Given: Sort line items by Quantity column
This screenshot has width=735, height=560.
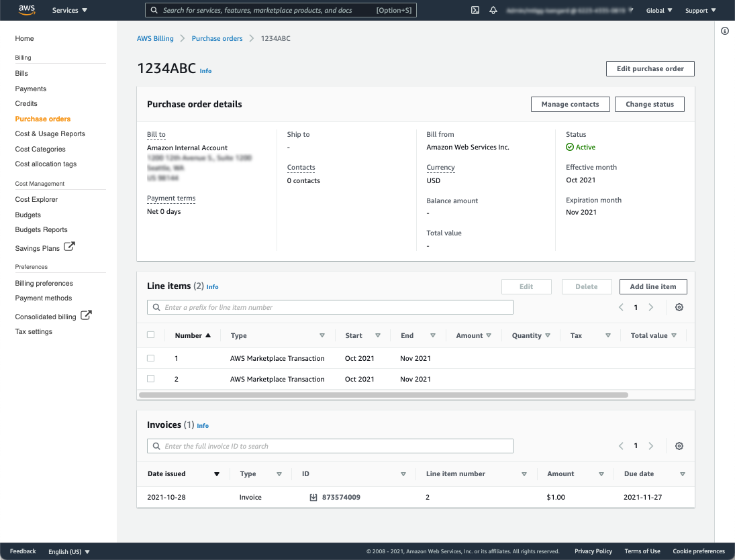Looking at the screenshot, I should [x=548, y=335].
